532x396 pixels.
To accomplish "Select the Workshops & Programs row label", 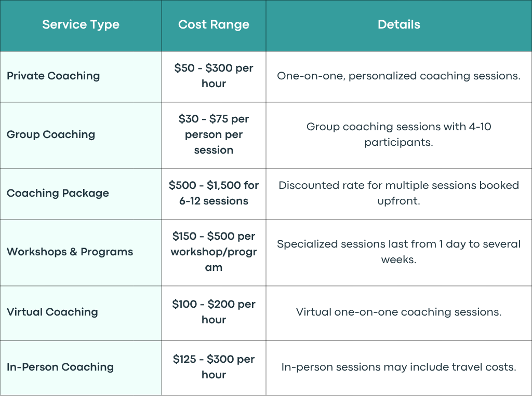I will 70,252.
